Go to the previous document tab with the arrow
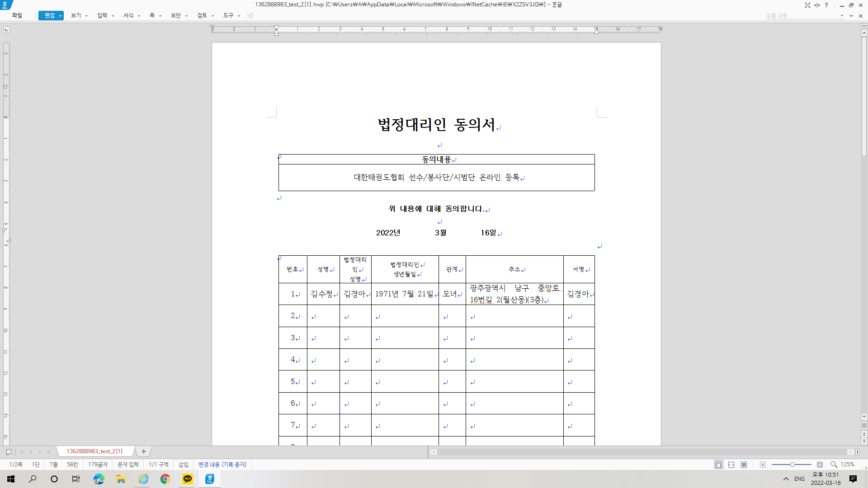The height and width of the screenshot is (488, 868). (31, 451)
